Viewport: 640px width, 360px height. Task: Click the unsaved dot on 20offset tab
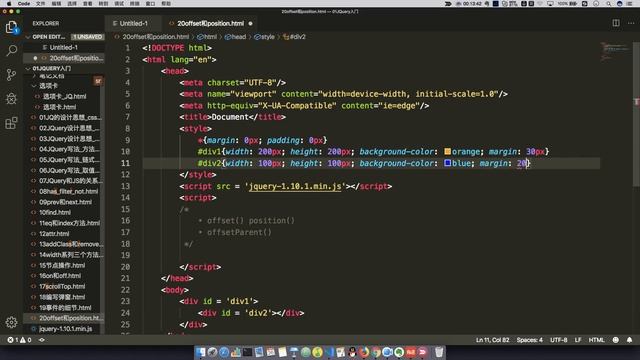pyautogui.click(x=251, y=24)
